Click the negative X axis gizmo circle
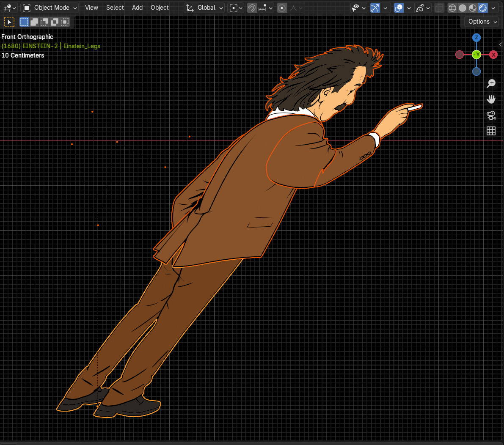Image resolution: width=504 pixels, height=445 pixels. pos(460,55)
